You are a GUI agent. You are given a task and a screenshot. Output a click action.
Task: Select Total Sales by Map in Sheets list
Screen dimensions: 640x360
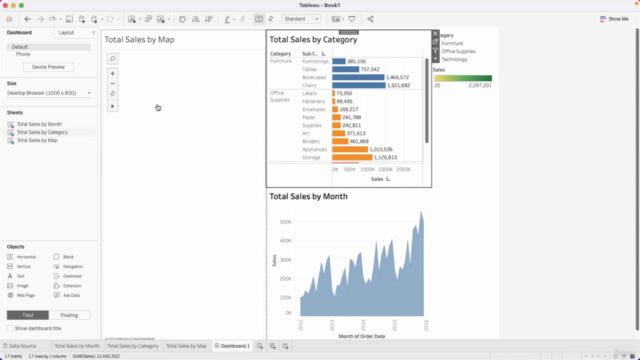point(37,140)
